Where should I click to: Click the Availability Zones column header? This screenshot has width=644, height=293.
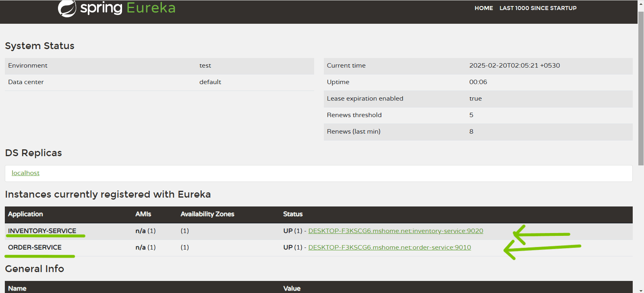pyautogui.click(x=207, y=214)
